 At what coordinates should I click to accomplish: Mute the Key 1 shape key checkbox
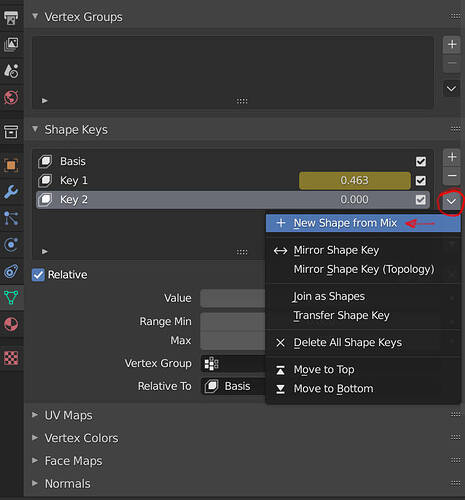pos(421,181)
